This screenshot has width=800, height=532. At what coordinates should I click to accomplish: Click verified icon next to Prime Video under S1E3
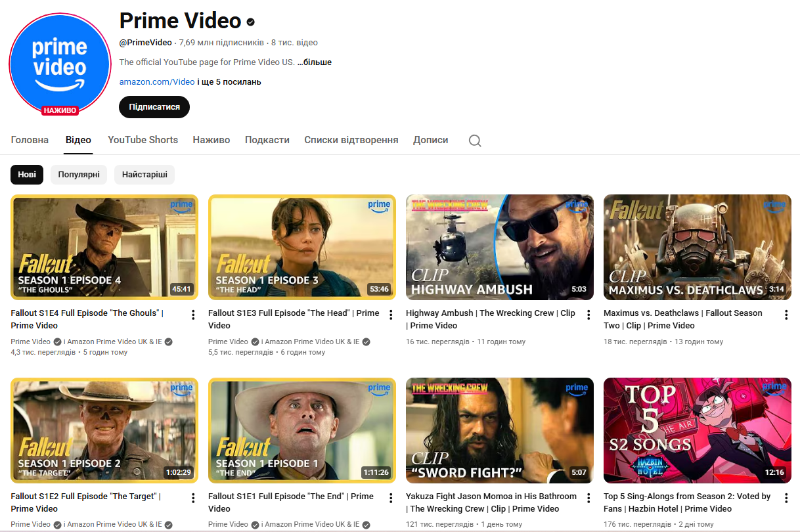(255, 342)
